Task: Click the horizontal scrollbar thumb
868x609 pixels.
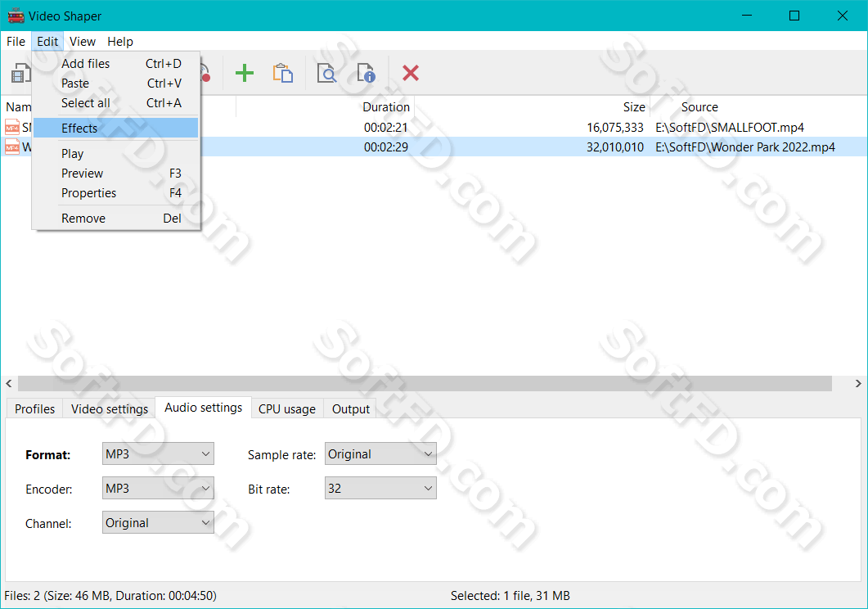Action: [425, 383]
